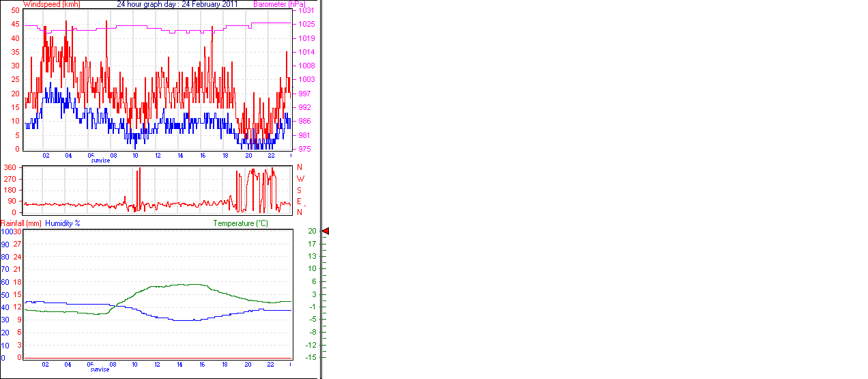Click the -15 value on temperature scale
The height and width of the screenshot is (379, 868).
click(312, 357)
